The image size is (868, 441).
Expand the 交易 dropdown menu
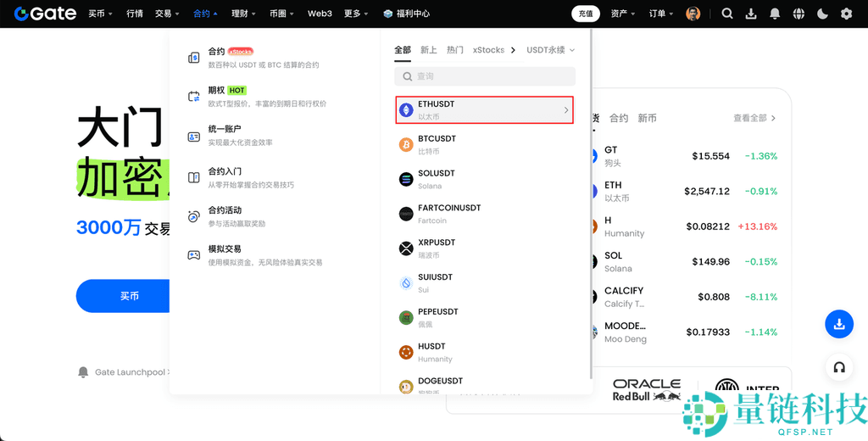(167, 14)
